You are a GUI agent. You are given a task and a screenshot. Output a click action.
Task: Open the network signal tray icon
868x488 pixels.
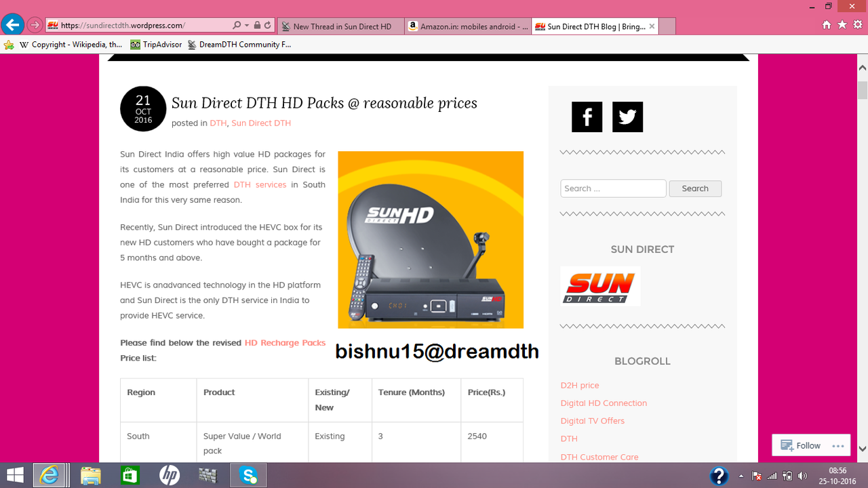(x=772, y=476)
